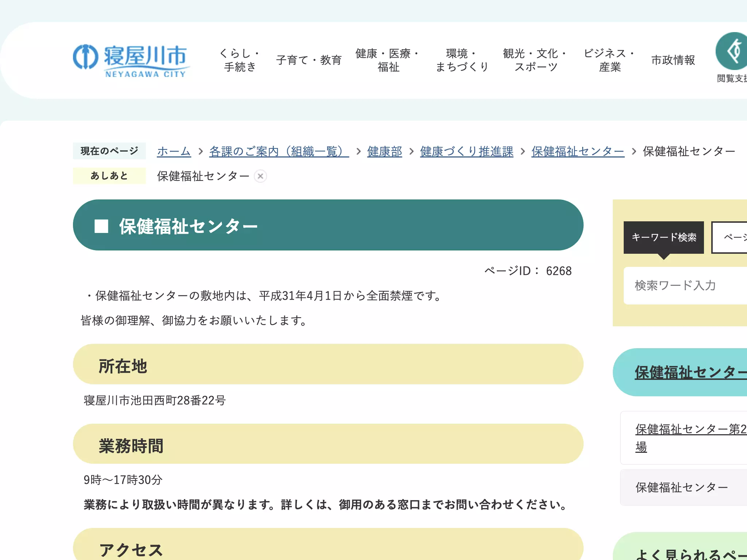Screen dimensions: 747x560
Task: Open the 健康・医療・福祉 menu
Action: (x=388, y=60)
